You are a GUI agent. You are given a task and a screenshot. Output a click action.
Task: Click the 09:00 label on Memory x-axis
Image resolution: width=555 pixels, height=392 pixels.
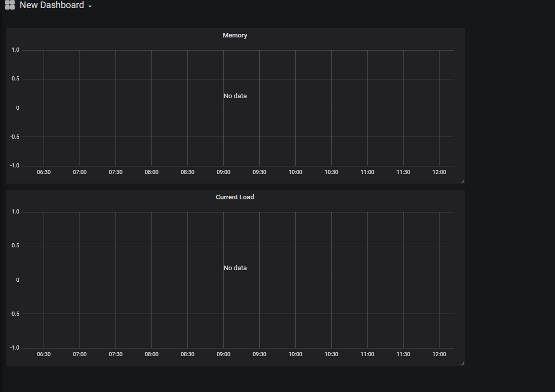tap(223, 172)
